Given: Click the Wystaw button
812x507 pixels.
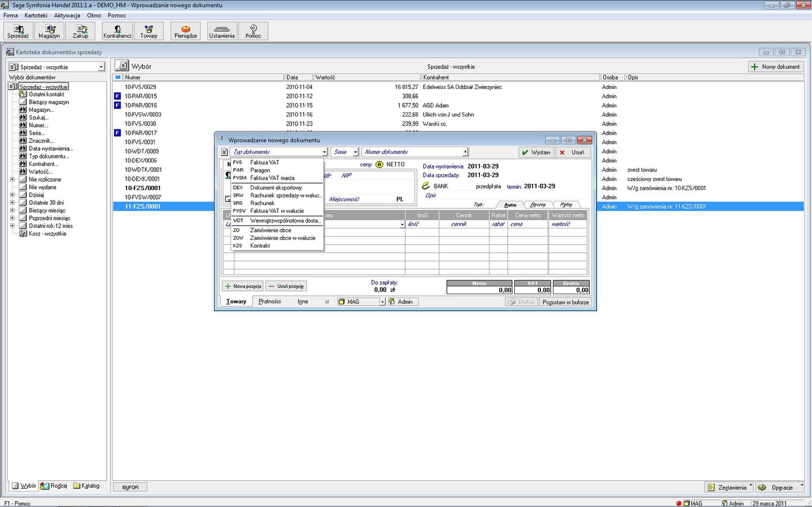Looking at the screenshot, I should coord(536,152).
